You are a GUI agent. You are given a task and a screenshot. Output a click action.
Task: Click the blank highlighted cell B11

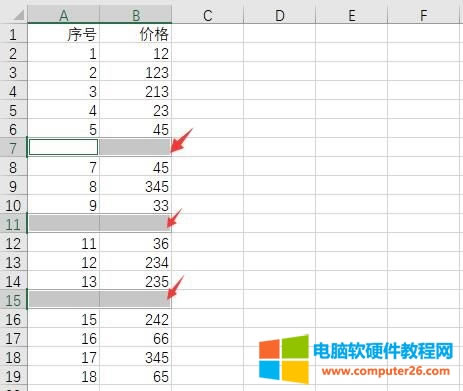tap(136, 224)
